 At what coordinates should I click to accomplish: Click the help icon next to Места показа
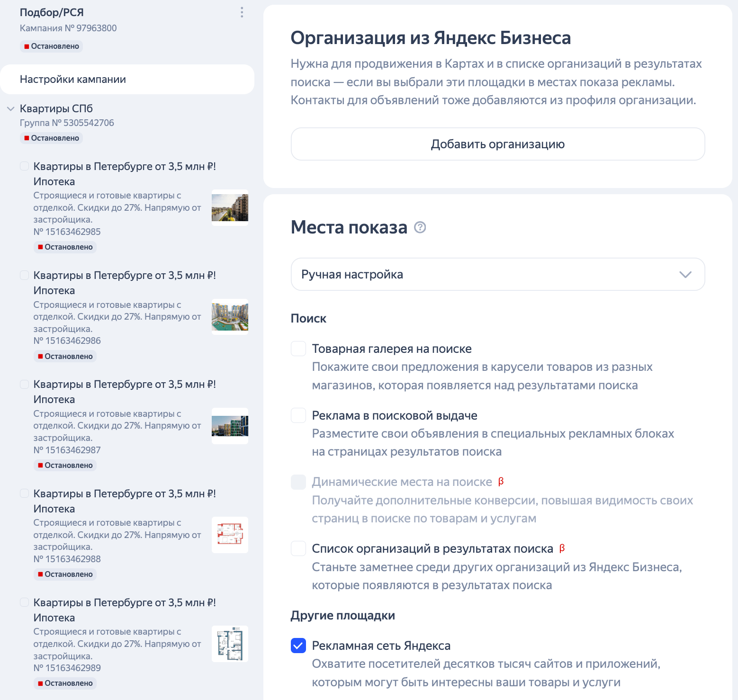coord(420,227)
